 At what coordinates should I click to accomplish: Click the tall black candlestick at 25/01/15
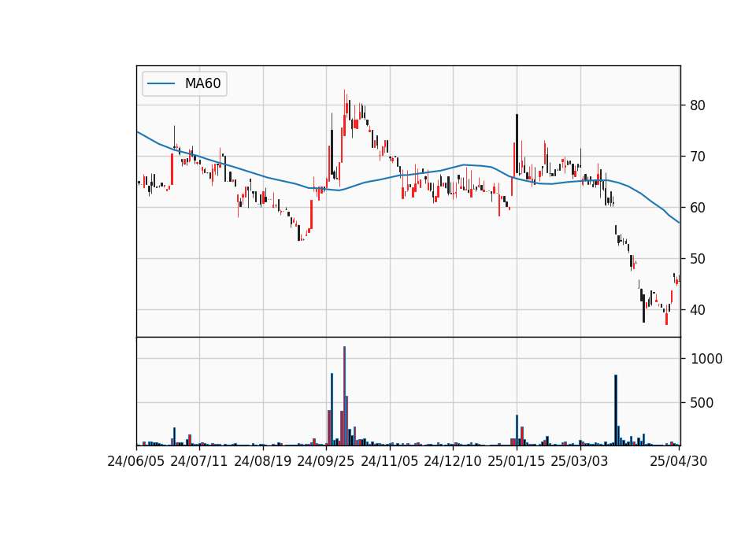click(517, 143)
